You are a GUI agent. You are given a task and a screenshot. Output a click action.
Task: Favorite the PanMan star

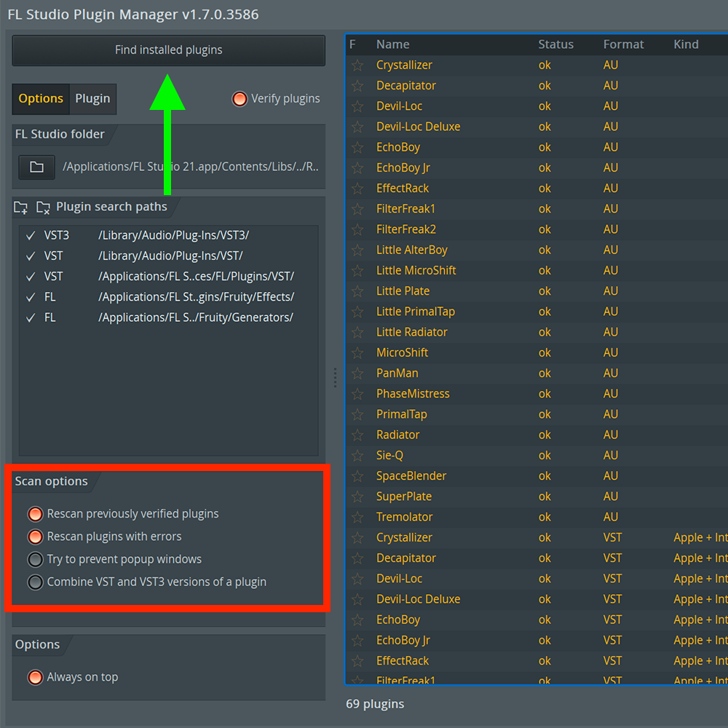(x=357, y=373)
